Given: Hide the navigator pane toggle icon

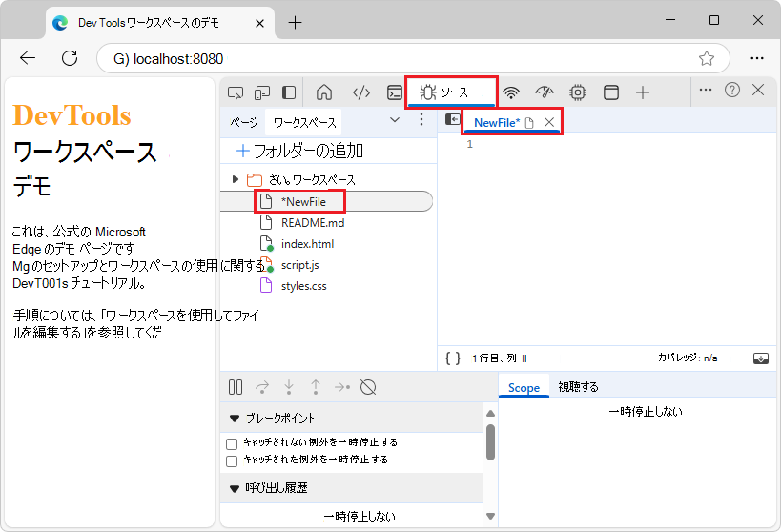Looking at the screenshot, I should [452, 119].
